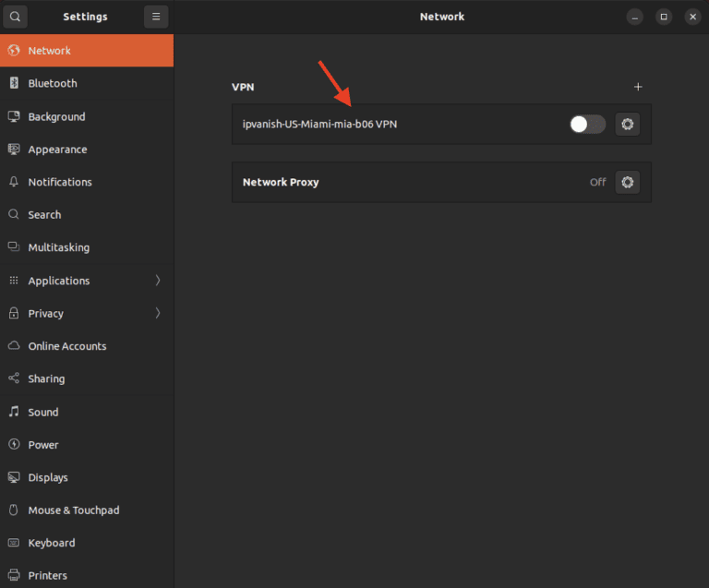Select Displays from the sidebar
This screenshot has height=588, width=709.
click(48, 477)
